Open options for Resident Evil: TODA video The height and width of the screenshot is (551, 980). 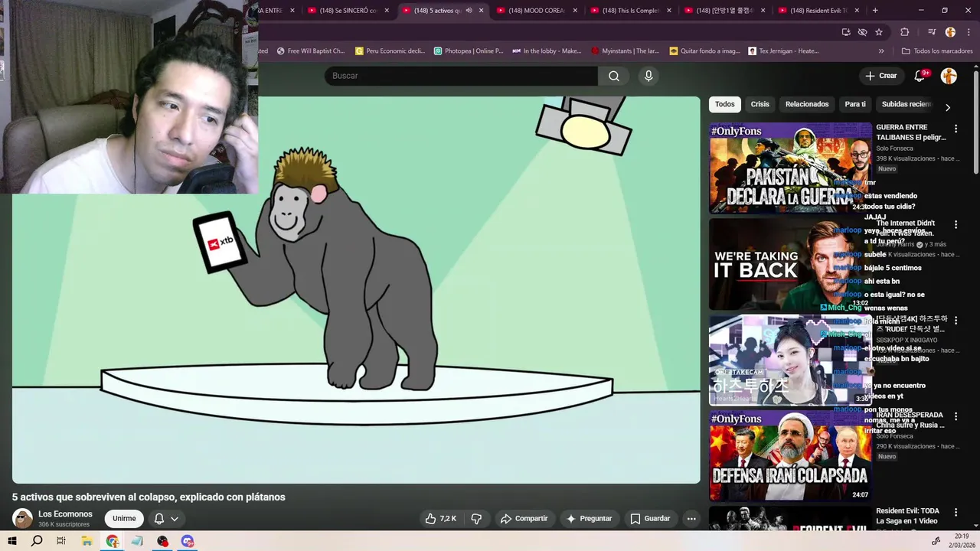click(955, 512)
